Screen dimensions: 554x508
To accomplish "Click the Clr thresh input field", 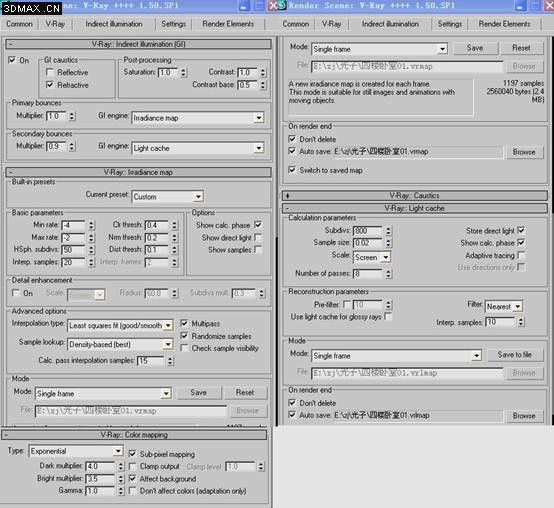I will point(157,225).
